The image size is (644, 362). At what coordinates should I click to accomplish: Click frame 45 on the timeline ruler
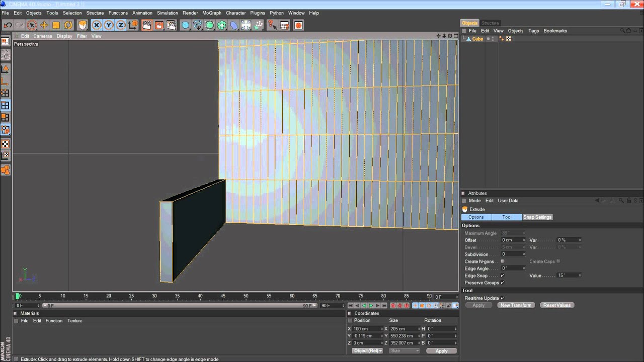(223, 296)
